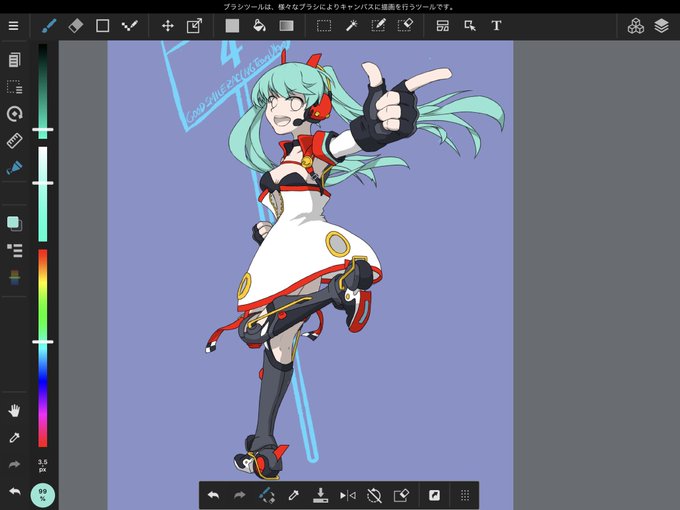Click the clear layer icon in bottom bar
680x510 pixels.
coord(401,495)
